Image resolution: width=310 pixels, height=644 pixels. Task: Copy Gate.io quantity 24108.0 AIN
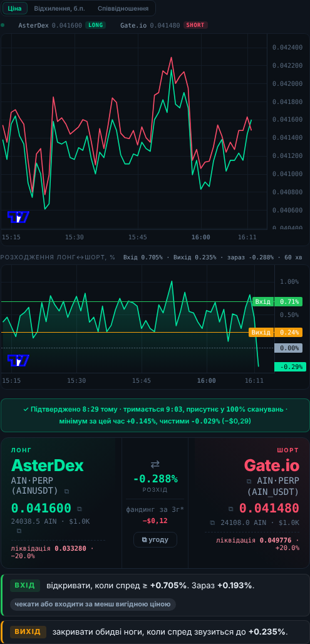(x=212, y=523)
